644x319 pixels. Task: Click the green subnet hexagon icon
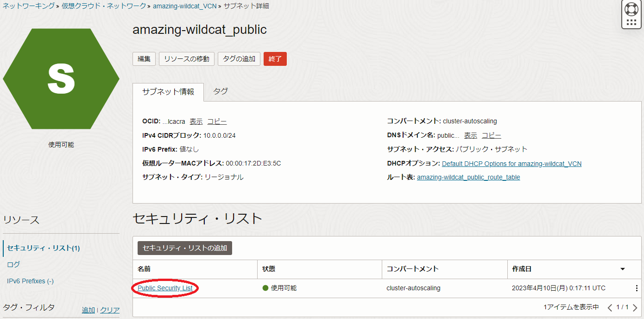click(61, 79)
